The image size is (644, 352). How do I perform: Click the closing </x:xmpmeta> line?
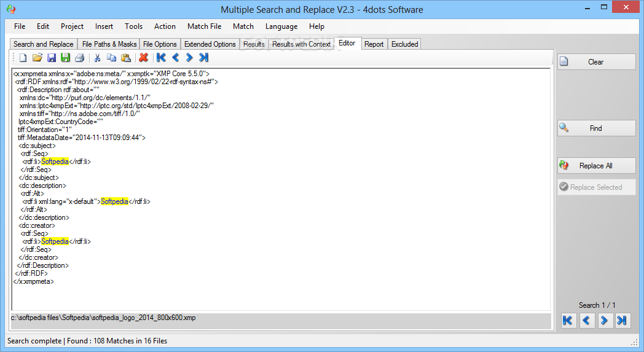point(34,281)
